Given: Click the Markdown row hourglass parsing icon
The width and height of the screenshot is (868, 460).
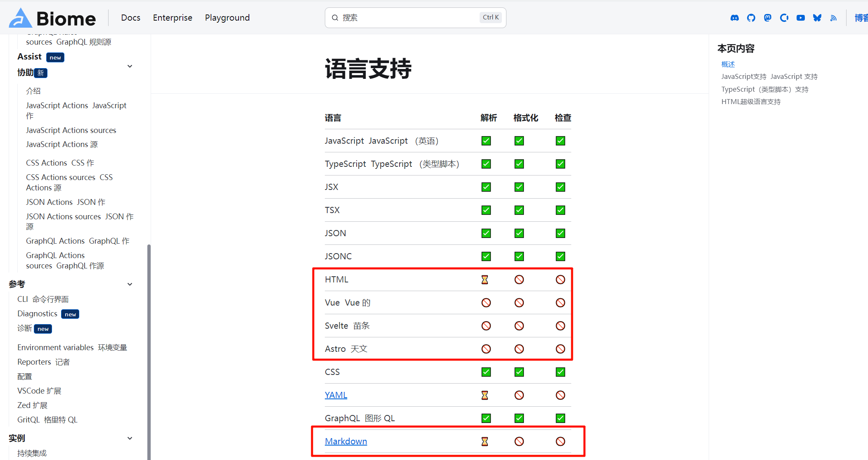Looking at the screenshot, I should coord(485,441).
